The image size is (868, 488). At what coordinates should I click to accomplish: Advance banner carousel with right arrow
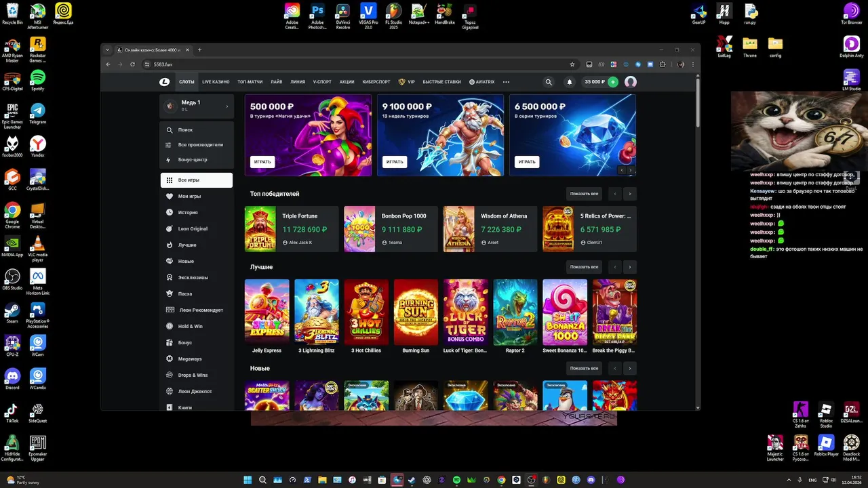click(x=631, y=171)
